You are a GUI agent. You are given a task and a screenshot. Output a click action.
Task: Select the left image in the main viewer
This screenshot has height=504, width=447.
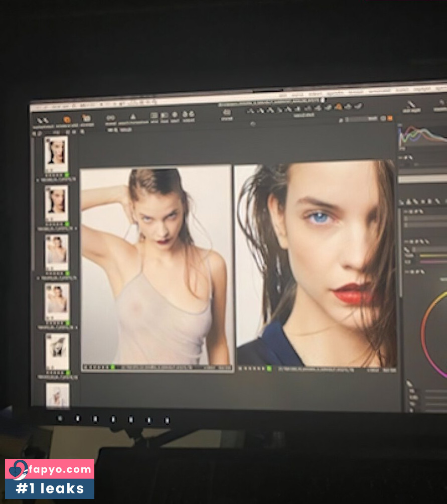point(157,265)
